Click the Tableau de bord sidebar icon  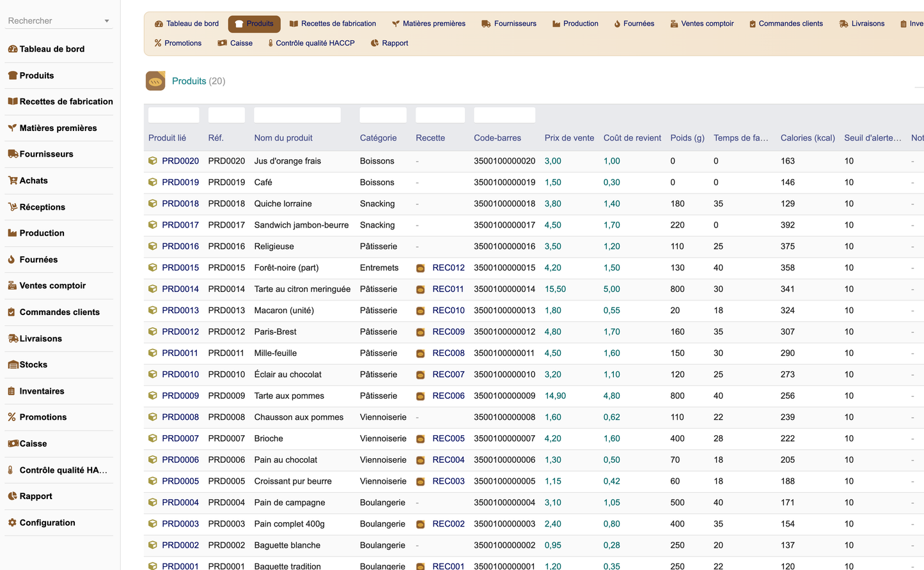click(x=12, y=49)
